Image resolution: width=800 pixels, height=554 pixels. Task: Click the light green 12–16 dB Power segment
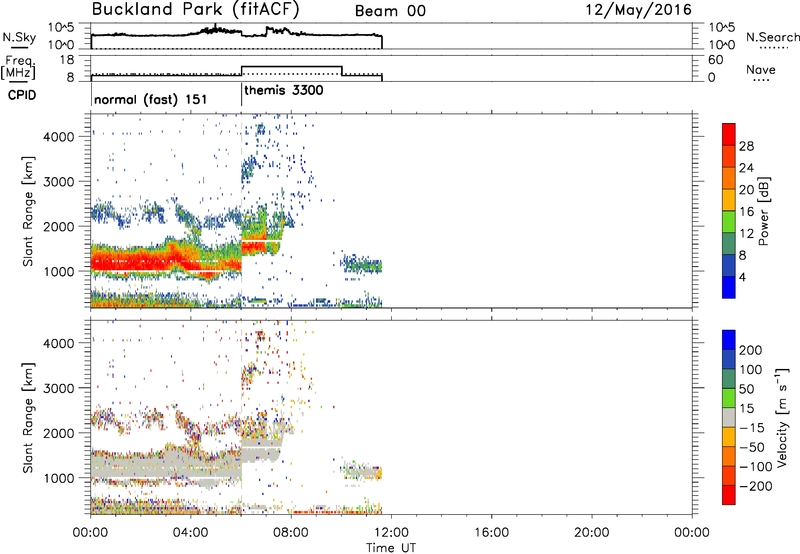click(x=729, y=222)
